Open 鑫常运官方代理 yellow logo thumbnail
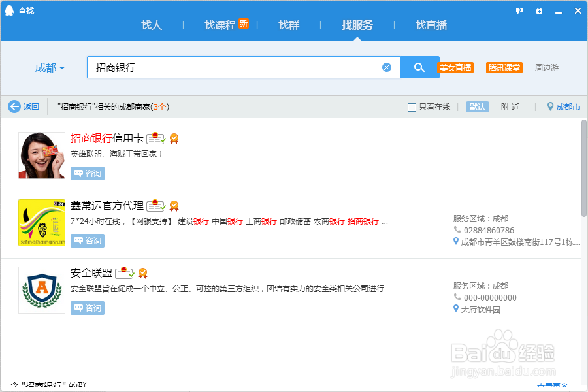This screenshot has width=588, height=392. pos(42,222)
